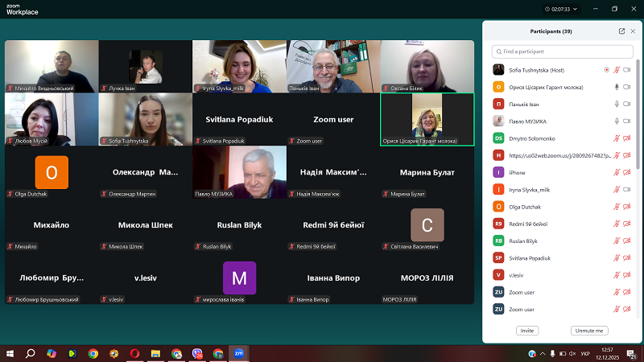644x362 pixels.
Task: Pop out the Participants panel
Action: 621,31
